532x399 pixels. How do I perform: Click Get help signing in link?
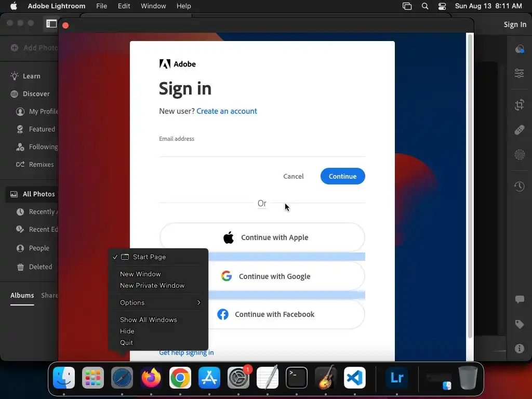coord(187,353)
